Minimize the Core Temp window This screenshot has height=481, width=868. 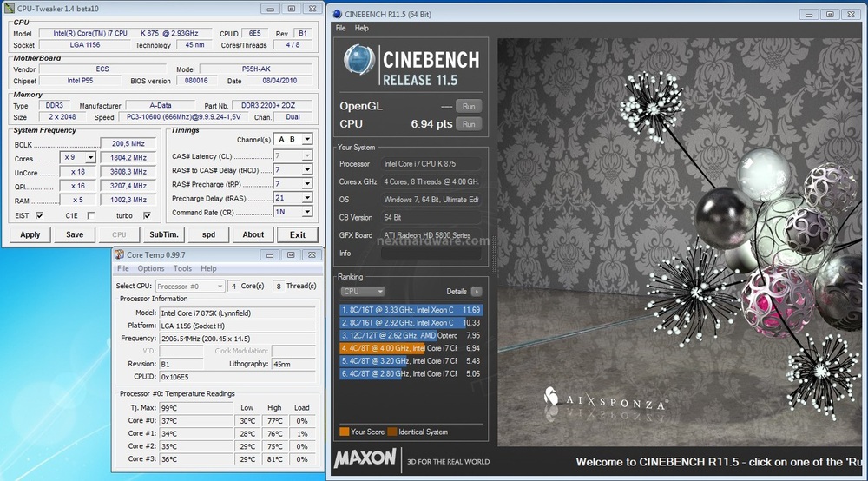tap(270, 254)
